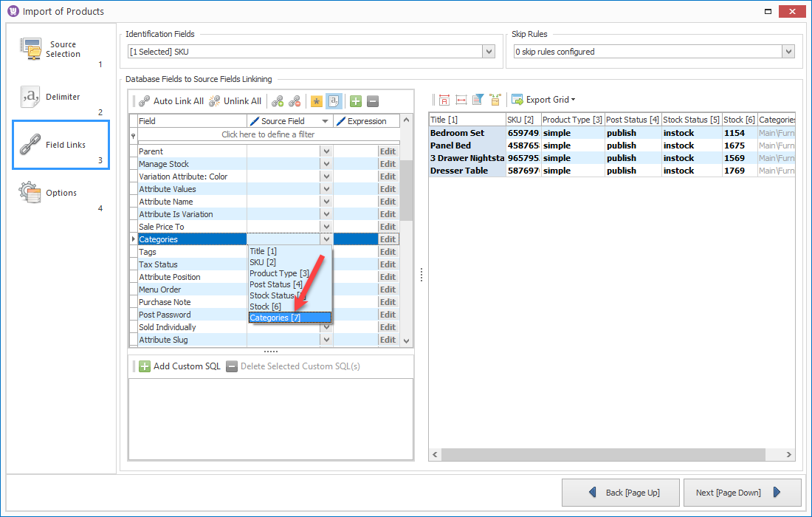The width and height of the screenshot is (812, 517).
Task: Click the Stock [6] column header in preview
Action: point(740,120)
